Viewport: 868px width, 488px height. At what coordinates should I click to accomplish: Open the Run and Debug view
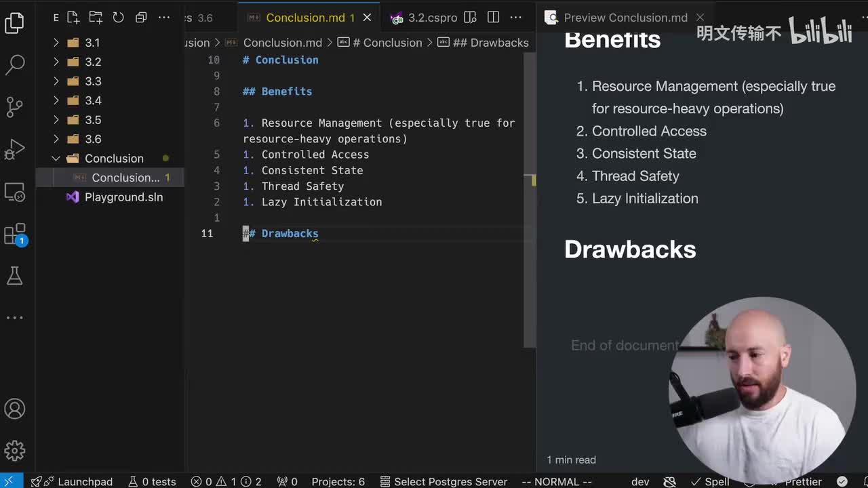click(x=15, y=150)
